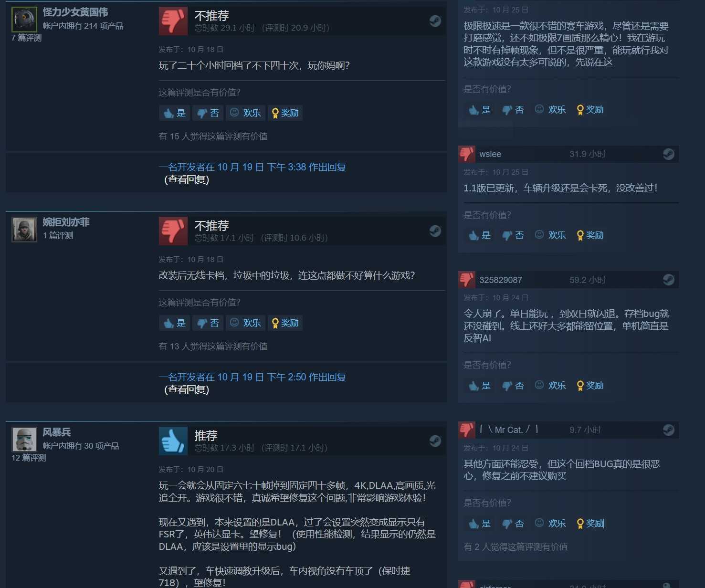Open wslee's profile name link
This screenshot has height=588, width=705.
click(x=490, y=154)
